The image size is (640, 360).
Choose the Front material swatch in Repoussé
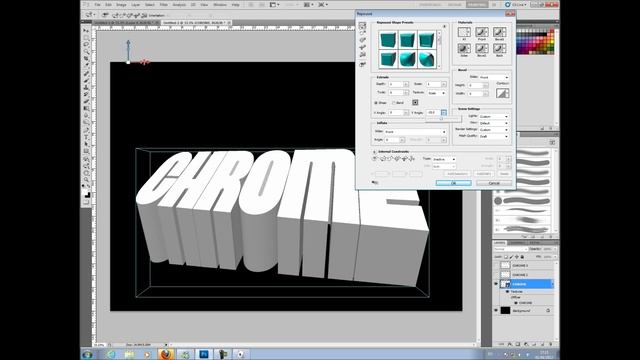tap(482, 32)
